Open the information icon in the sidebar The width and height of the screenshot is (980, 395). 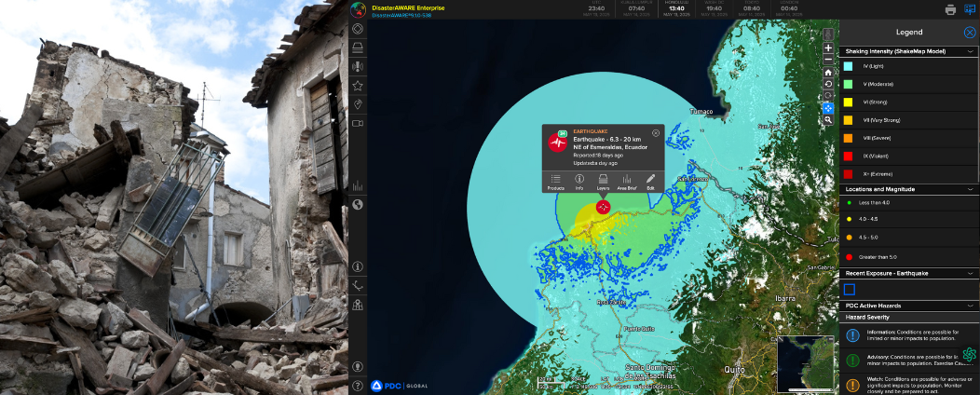358,266
